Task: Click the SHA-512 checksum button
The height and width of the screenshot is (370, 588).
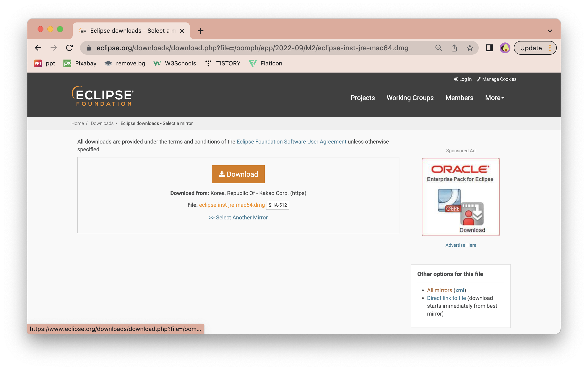Action: pos(277,205)
